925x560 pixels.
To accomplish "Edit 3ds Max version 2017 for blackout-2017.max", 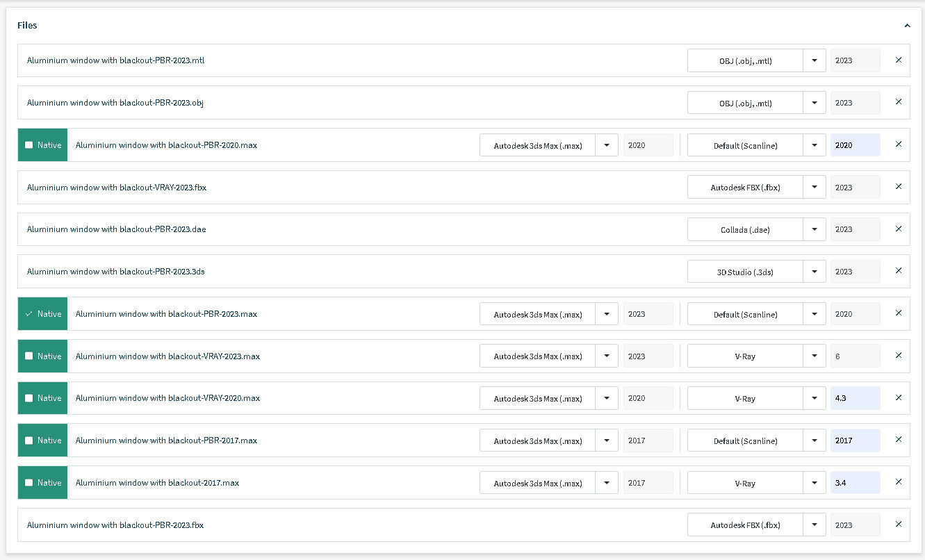I will click(x=648, y=483).
